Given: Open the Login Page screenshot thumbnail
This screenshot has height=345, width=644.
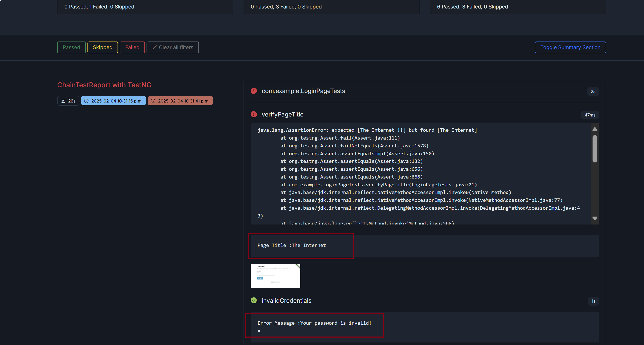Looking at the screenshot, I should [x=275, y=276].
